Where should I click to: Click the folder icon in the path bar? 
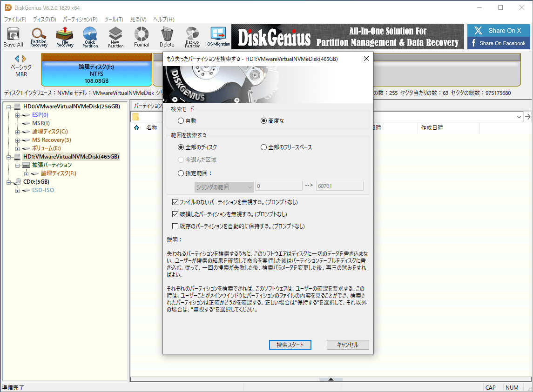tap(135, 117)
